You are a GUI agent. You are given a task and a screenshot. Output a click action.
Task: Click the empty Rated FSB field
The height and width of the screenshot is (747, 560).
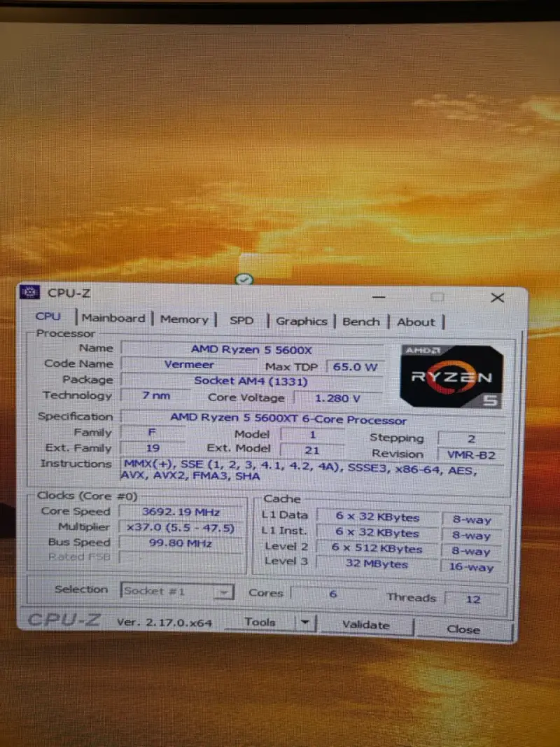pos(181,558)
